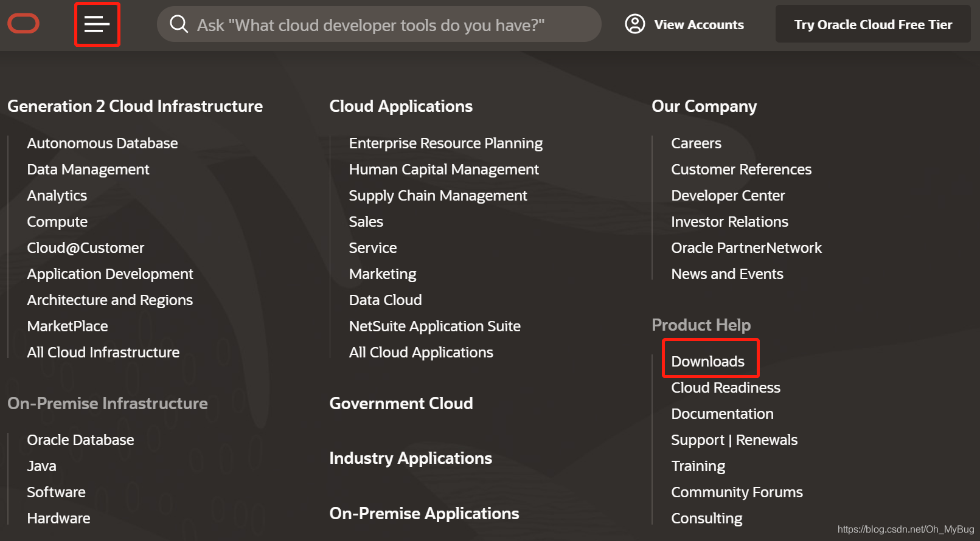Image resolution: width=980 pixels, height=541 pixels.
Task: Open Oracle Database link
Action: point(80,440)
